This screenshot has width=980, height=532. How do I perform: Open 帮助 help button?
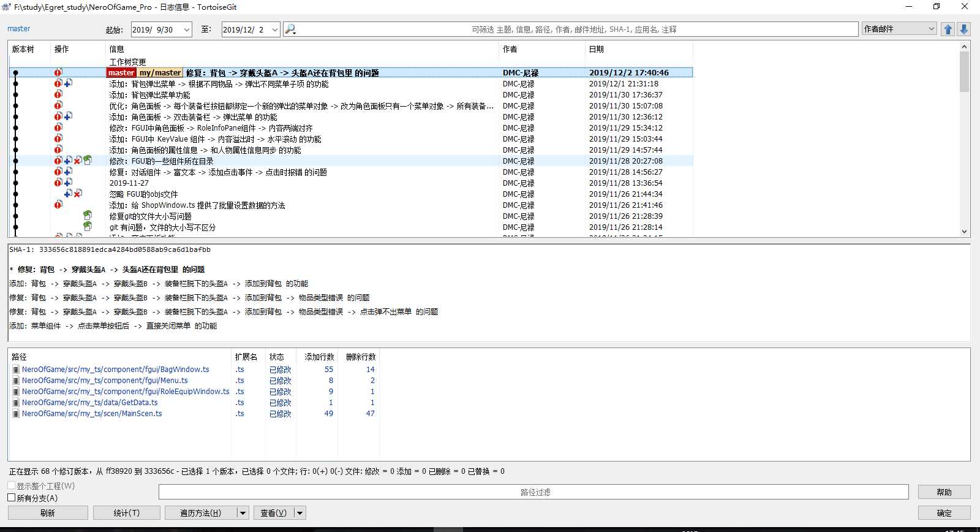click(x=944, y=492)
